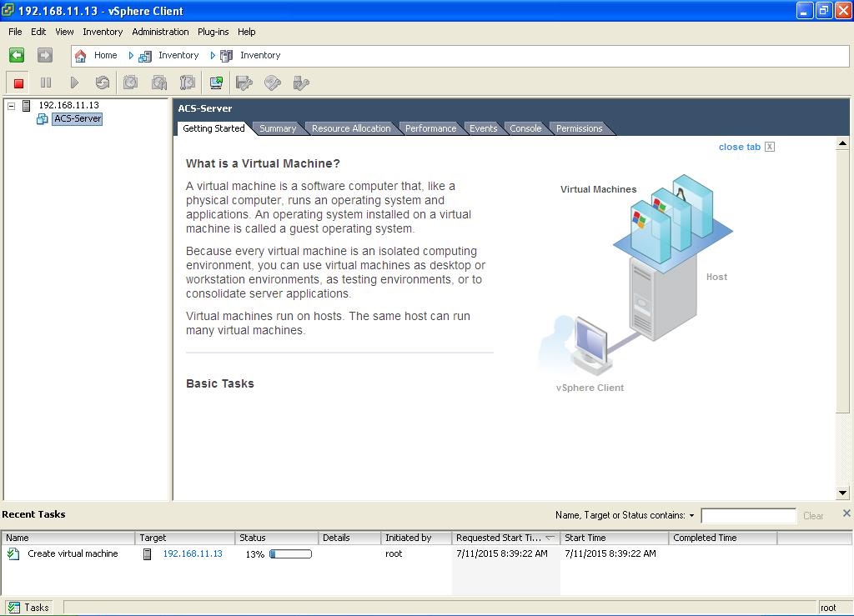Open the filter criteria dropdown in Recent Tasks
Screen dimensions: 854x616
click(691, 516)
